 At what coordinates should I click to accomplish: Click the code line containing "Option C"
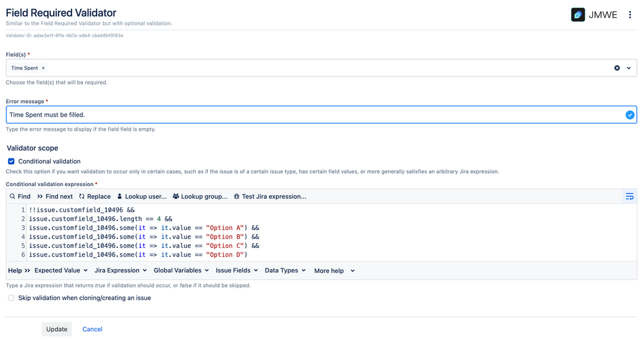tap(144, 246)
